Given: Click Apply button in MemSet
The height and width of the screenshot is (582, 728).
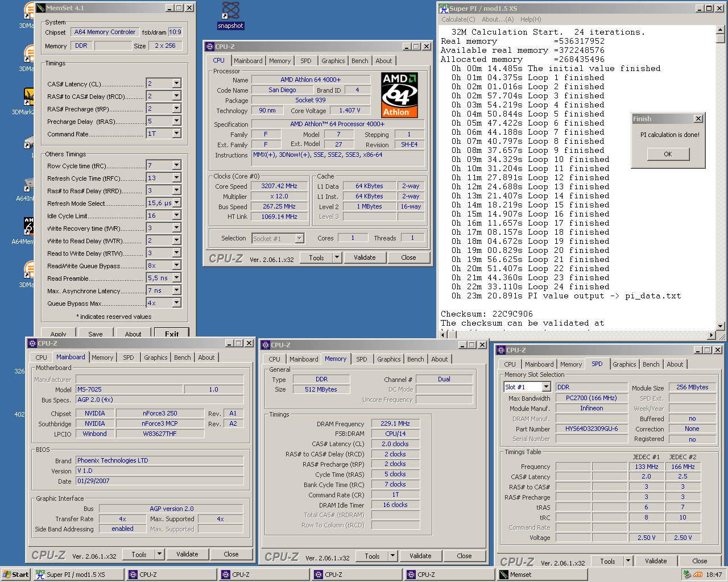Looking at the screenshot, I should 58,334.
